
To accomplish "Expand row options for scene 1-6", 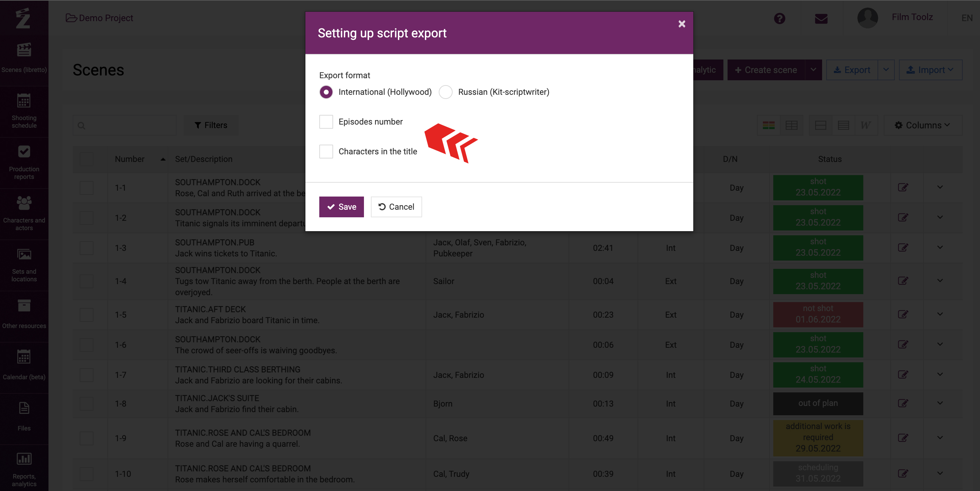I will tap(940, 344).
